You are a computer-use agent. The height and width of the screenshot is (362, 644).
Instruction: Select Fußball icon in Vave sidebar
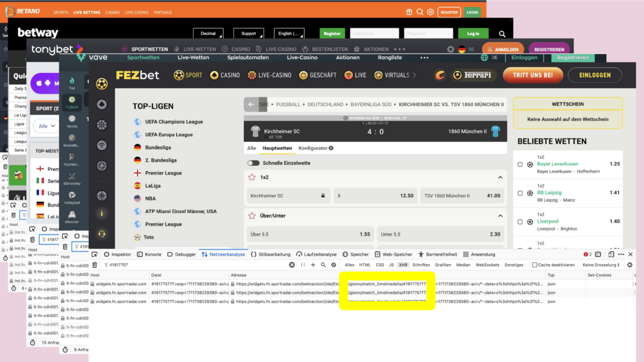point(72,102)
